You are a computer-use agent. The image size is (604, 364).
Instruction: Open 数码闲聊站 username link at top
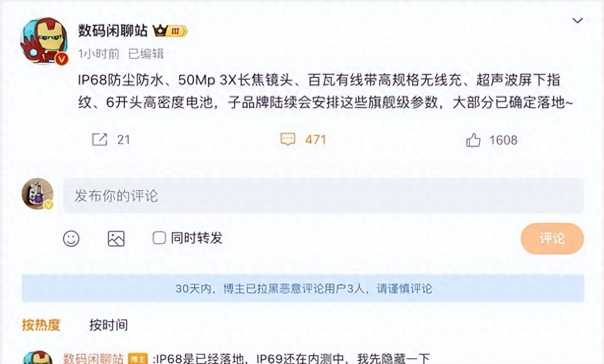113,31
